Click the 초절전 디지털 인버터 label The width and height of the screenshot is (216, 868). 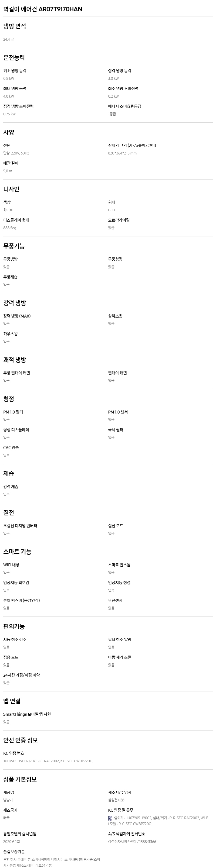click(20, 526)
